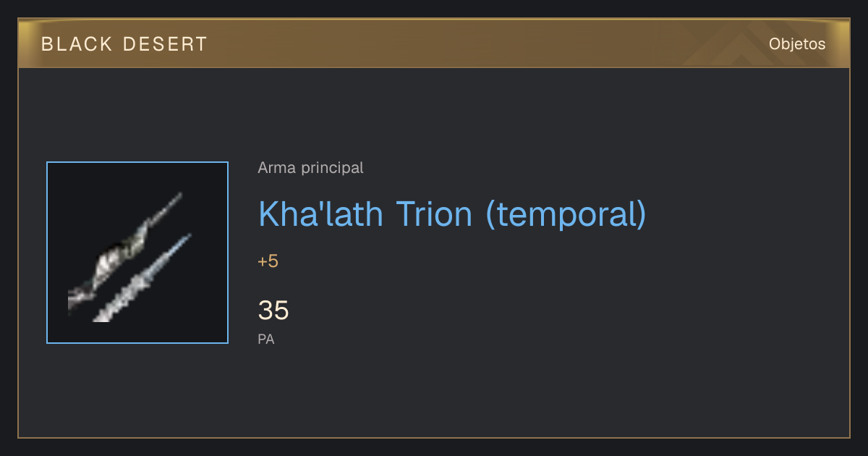
Task: Open the BLACK DESERT title
Action: [124, 44]
